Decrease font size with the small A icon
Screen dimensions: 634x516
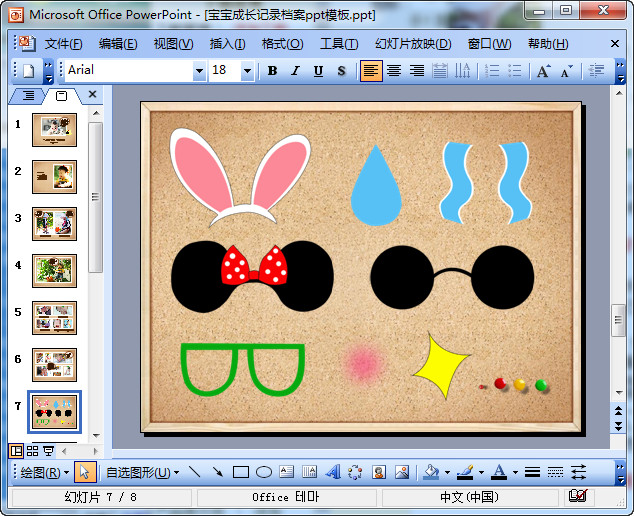point(566,71)
